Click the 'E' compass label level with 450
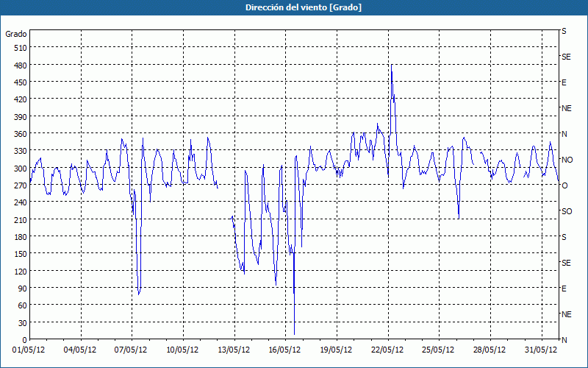 (564, 82)
